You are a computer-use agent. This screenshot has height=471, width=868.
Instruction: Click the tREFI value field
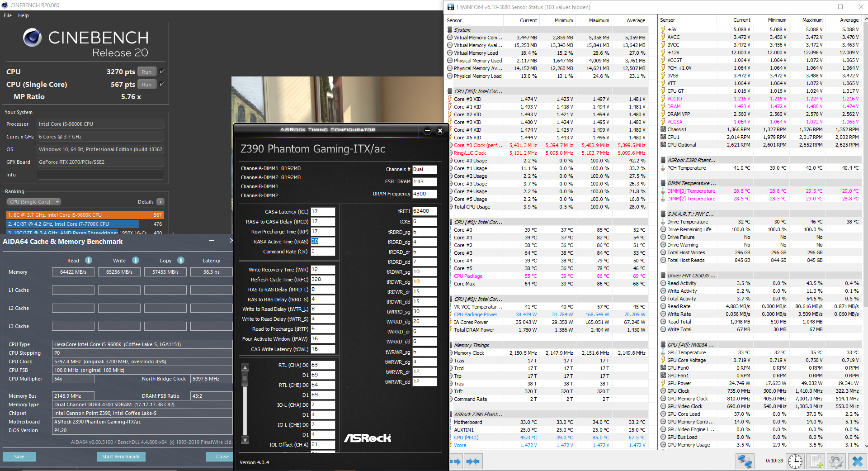pos(425,211)
